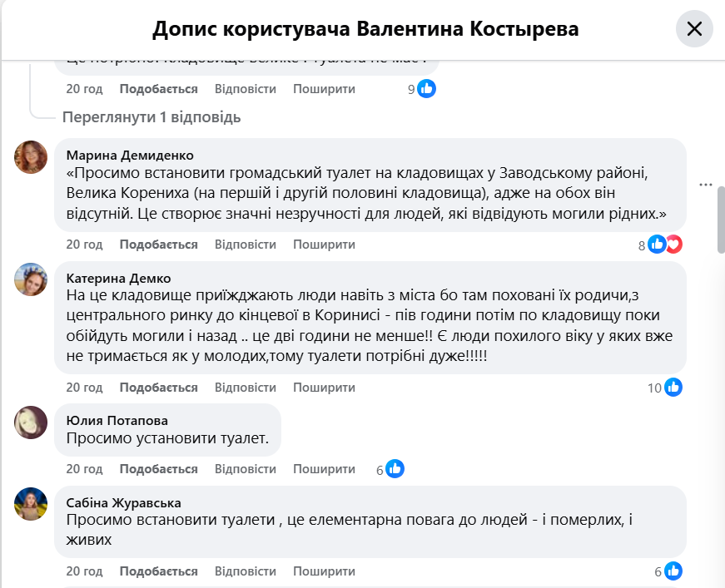
Task: Click the like icon showing 9 reactions
Action: tap(427, 89)
